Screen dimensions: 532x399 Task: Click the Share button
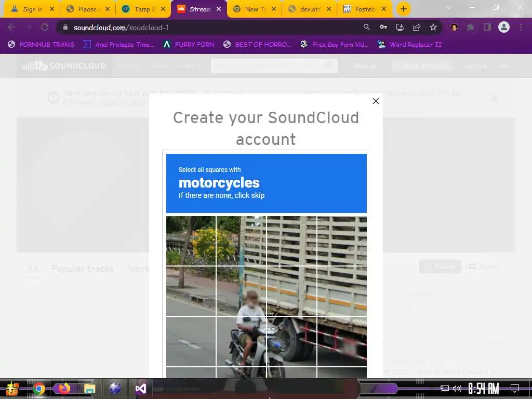point(484,267)
